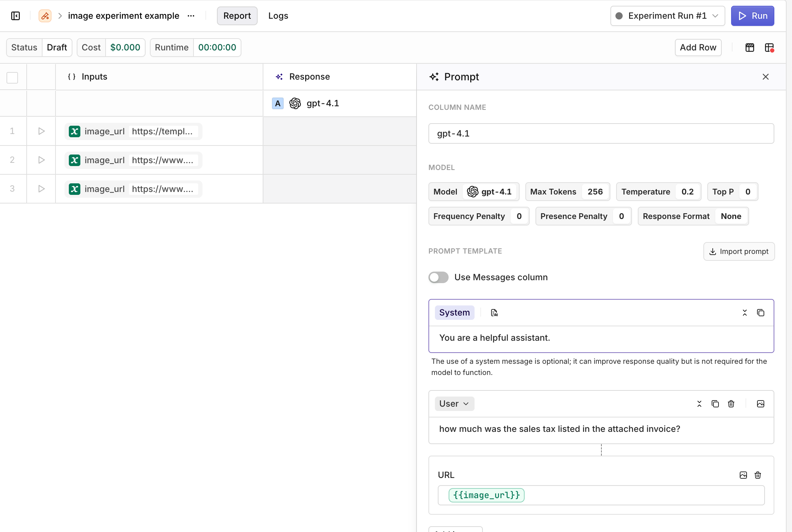Click the Add Row button
Image resolution: width=792 pixels, height=532 pixels.
(698, 48)
